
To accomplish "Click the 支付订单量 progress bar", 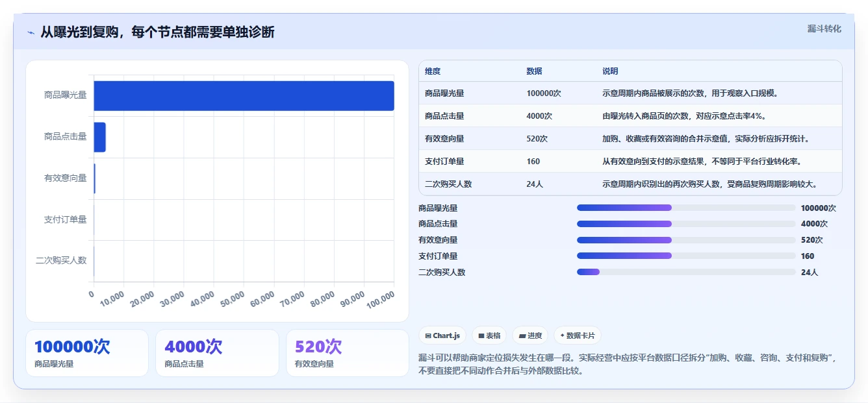I will (x=686, y=256).
